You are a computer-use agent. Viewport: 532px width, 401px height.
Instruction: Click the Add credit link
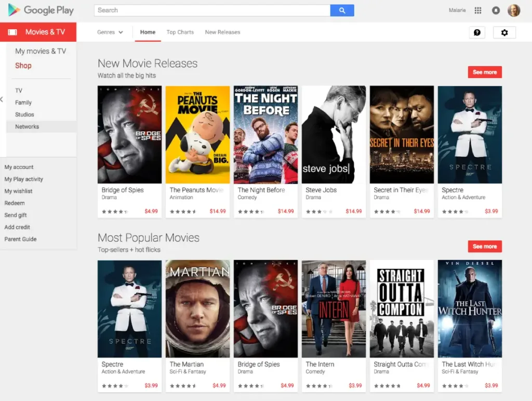[x=17, y=227]
